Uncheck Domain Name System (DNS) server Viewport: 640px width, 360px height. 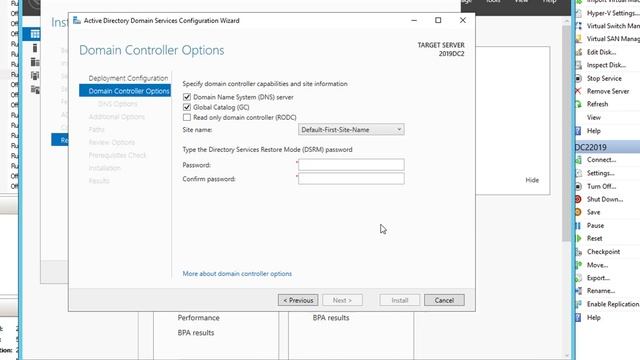click(x=187, y=97)
